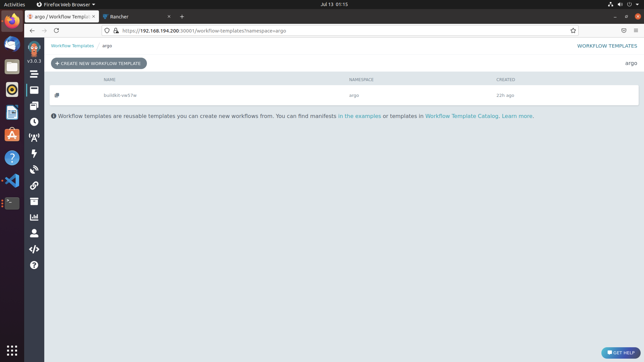
Task: Click the buildkit-vw57w template row checkbox
Action: pyautogui.click(x=57, y=95)
